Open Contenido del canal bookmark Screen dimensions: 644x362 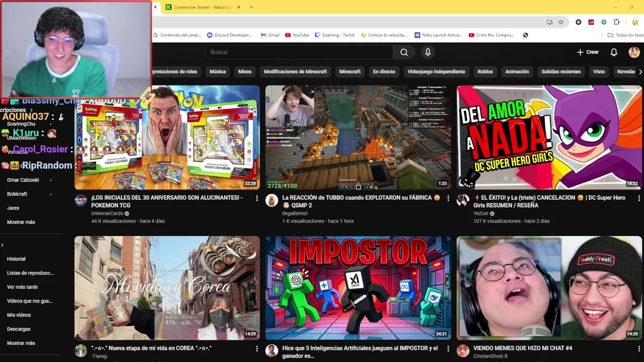177,35
